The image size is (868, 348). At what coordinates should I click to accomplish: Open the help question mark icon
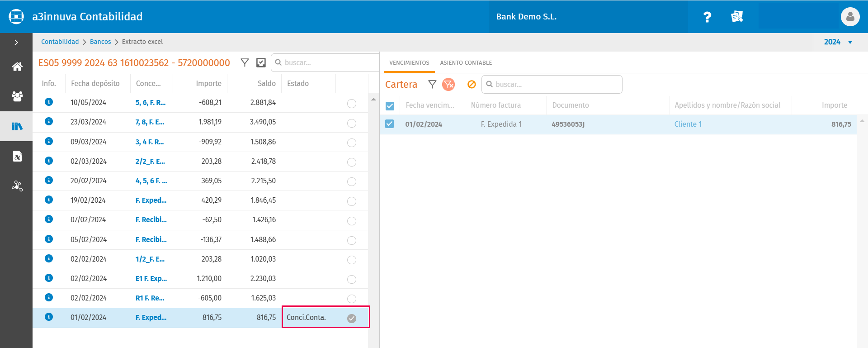(707, 17)
